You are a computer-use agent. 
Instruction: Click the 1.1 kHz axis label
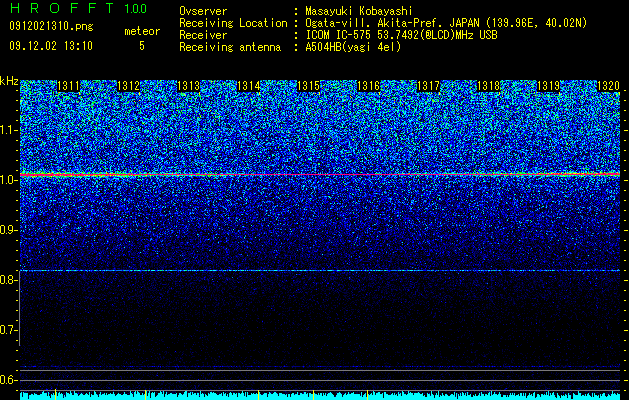(x=9, y=130)
